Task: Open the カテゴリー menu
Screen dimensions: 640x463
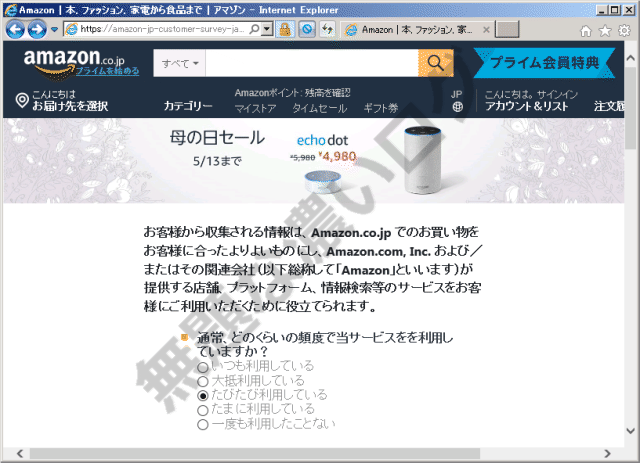Action: tap(188, 106)
